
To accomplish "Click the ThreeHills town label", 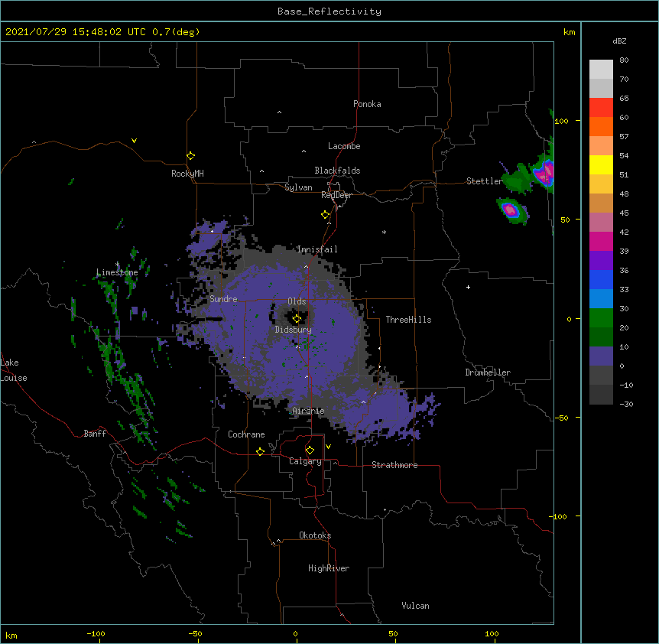I will (408, 320).
